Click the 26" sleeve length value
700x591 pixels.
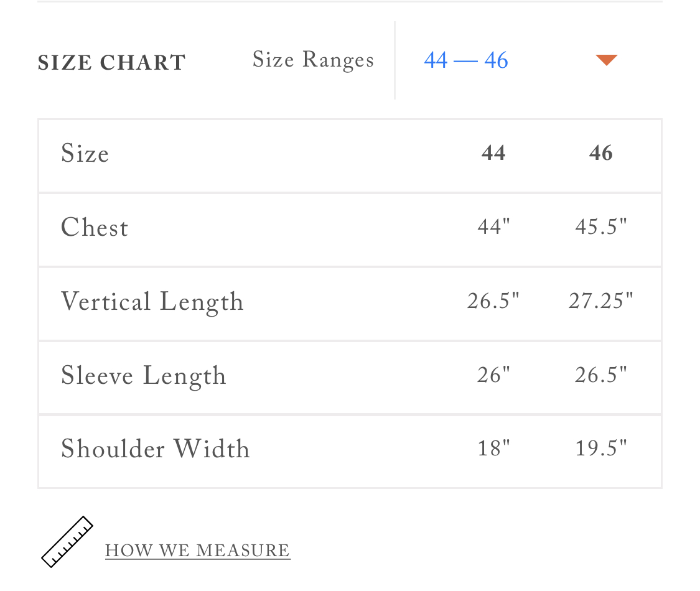(x=493, y=375)
